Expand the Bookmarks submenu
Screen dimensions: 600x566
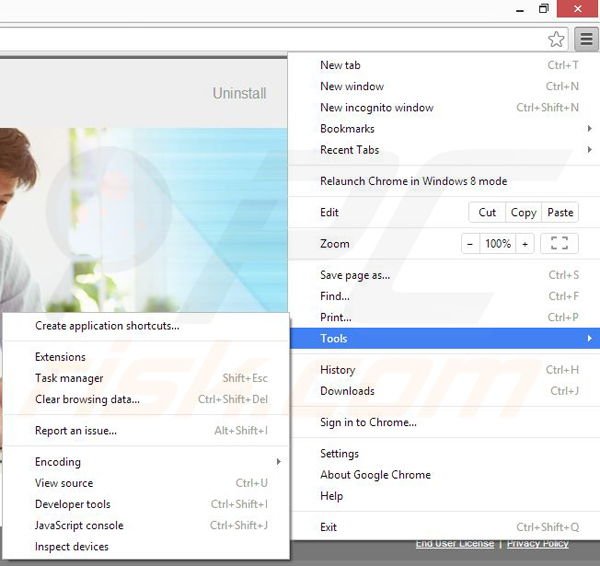tap(347, 129)
